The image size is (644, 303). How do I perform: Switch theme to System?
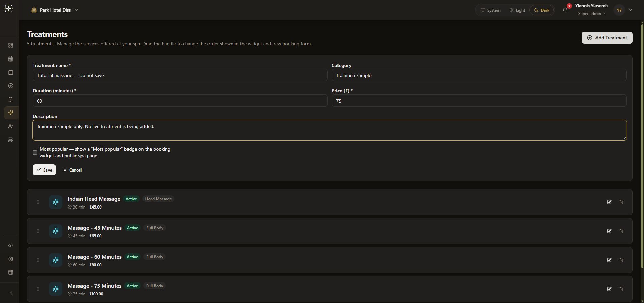(490, 10)
